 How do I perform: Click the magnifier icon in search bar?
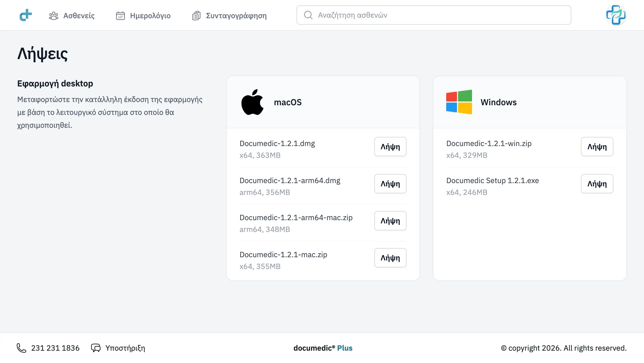coord(308,15)
